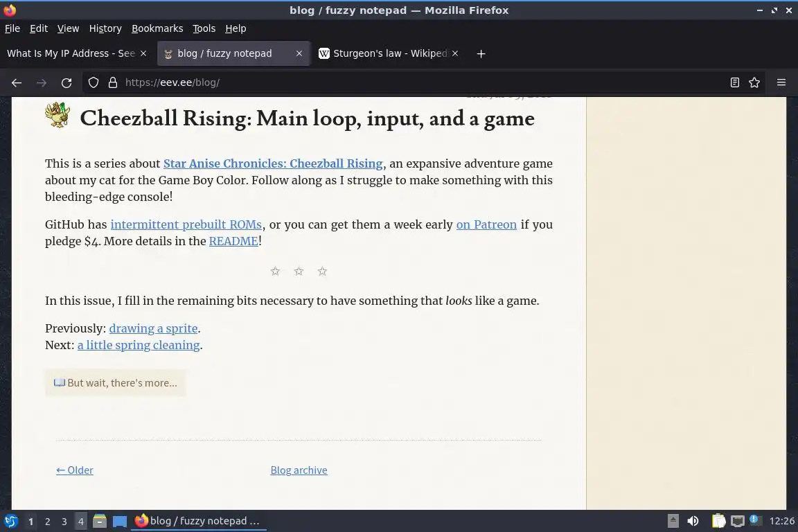
Task: Open the Firefox hamburger menu
Action: (x=781, y=82)
